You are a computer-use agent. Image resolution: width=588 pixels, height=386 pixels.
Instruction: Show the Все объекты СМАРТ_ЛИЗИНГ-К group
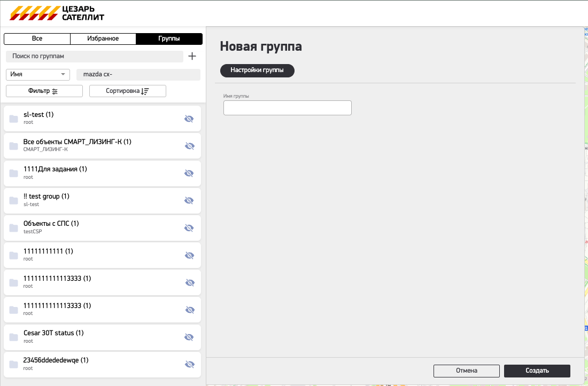pyautogui.click(x=189, y=146)
